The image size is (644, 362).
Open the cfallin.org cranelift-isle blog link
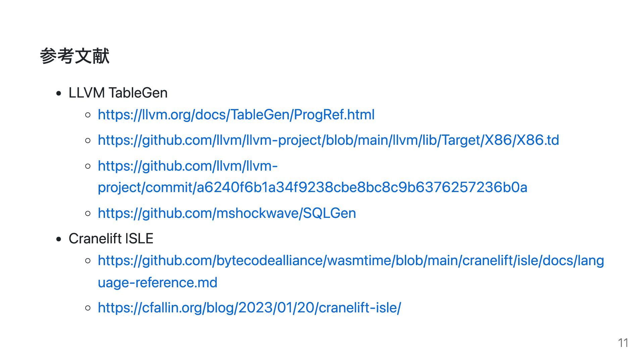pos(249,308)
